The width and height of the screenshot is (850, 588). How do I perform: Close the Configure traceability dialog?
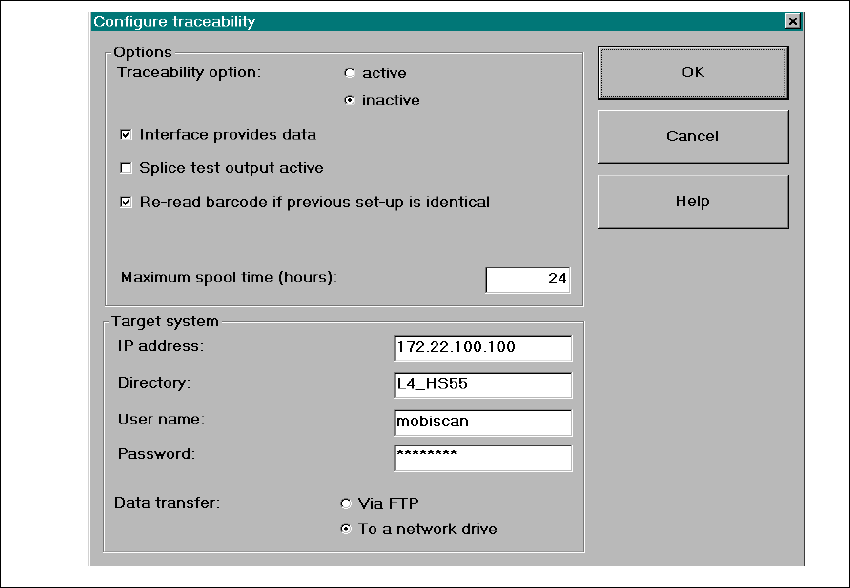coord(793,21)
